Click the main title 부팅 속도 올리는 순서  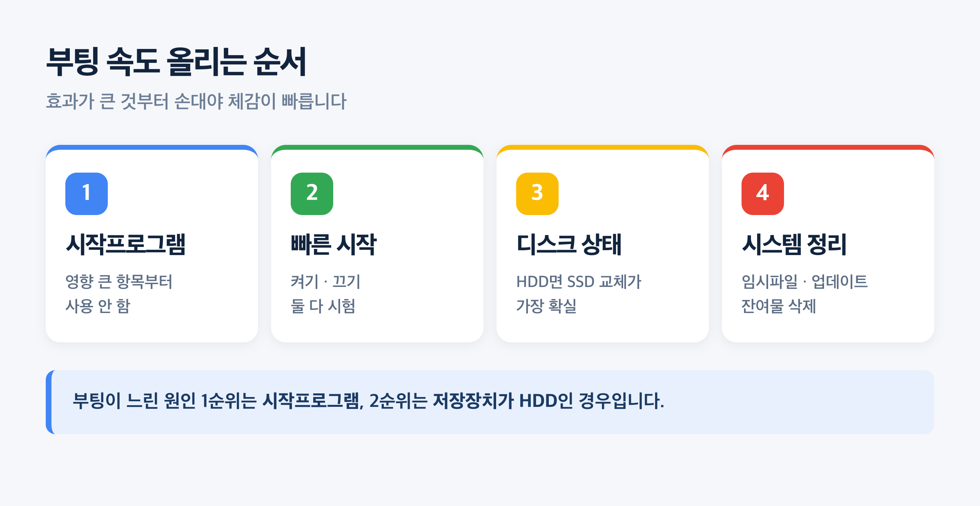click(176, 62)
